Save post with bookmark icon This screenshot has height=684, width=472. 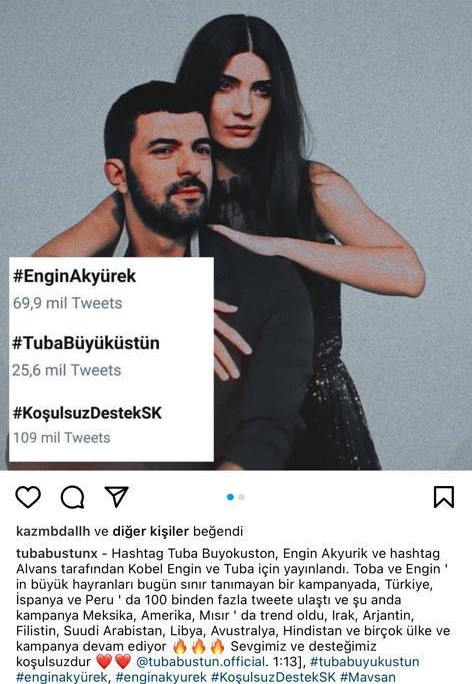click(x=444, y=497)
